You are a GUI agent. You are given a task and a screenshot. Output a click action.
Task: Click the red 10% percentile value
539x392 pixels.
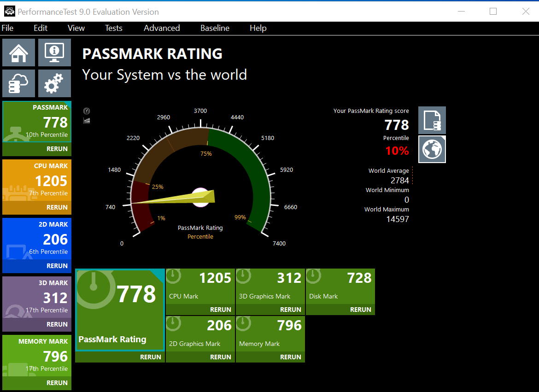397,151
